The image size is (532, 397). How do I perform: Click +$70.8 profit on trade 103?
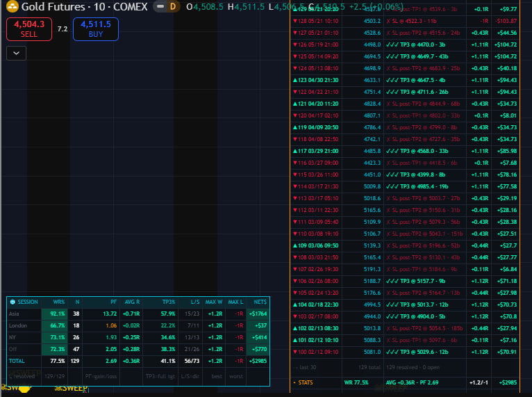coord(508,316)
